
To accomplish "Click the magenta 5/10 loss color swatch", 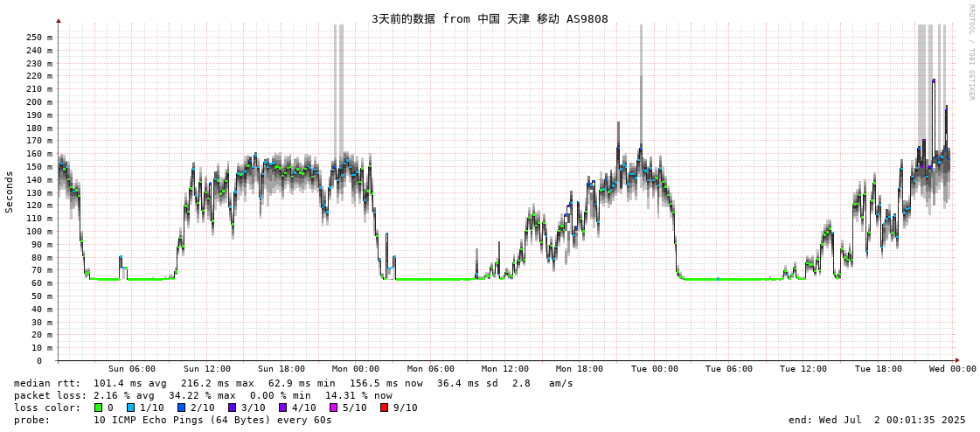I will [x=335, y=408].
